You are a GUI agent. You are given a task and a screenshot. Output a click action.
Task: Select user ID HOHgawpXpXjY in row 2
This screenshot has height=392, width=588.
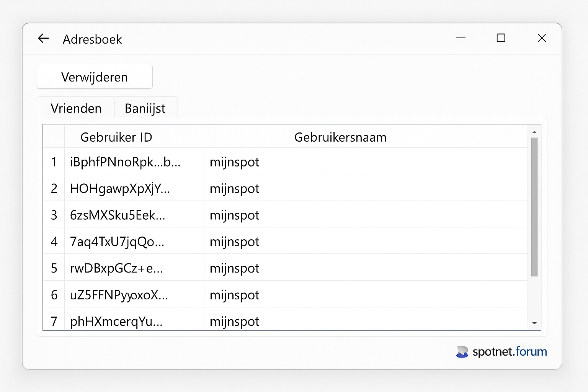click(x=119, y=188)
